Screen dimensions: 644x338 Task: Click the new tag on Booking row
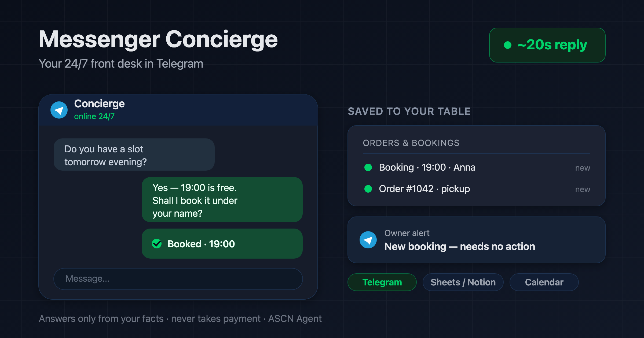point(583,168)
